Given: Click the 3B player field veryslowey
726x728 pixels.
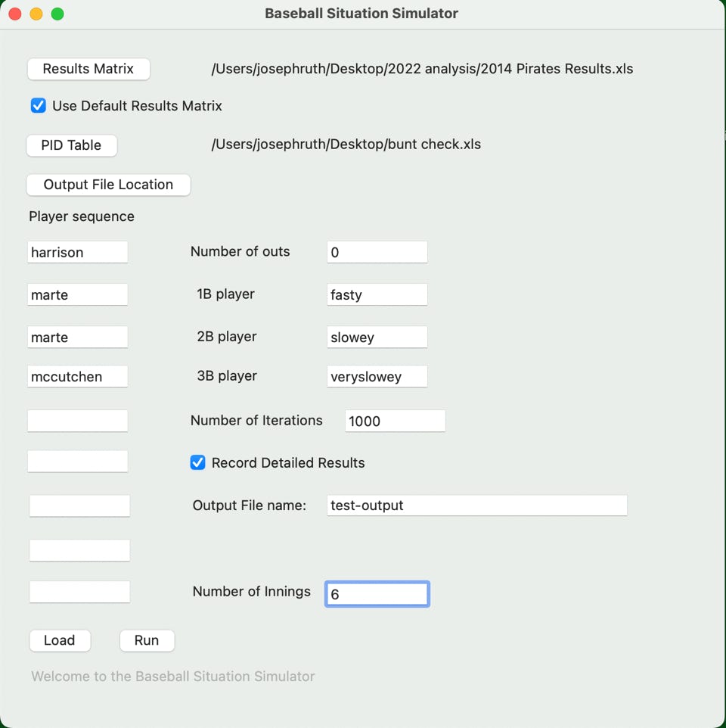Looking at the screenshot, I should (377, 377).
